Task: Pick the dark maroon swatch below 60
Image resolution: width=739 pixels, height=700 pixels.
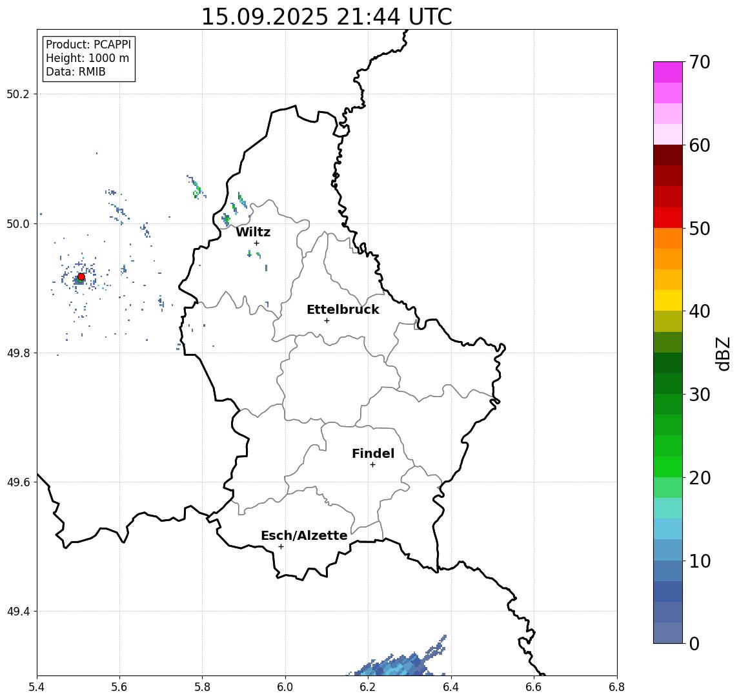Action: [668, 155]
